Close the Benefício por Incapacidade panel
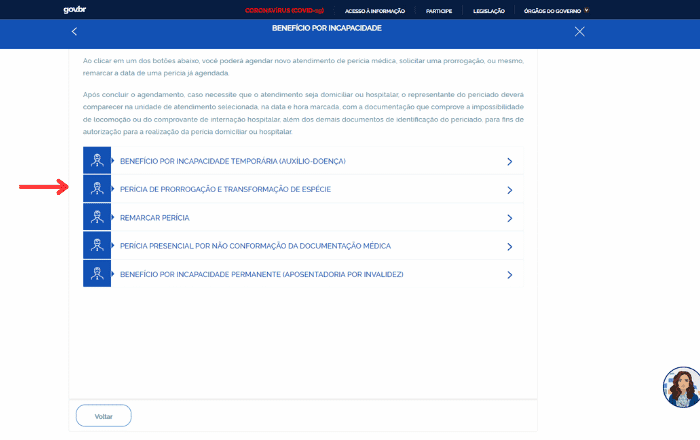700x440 pixels. point(580,32)
